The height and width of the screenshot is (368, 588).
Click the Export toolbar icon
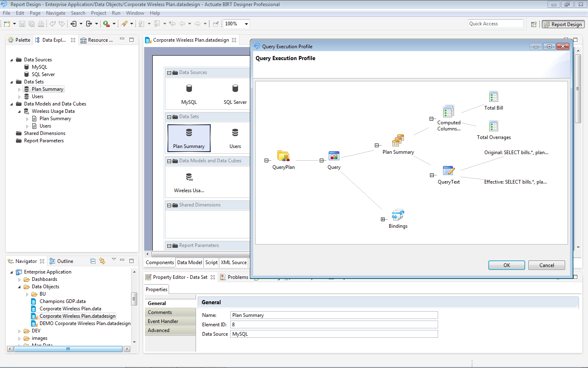click(x=89, y=24)
